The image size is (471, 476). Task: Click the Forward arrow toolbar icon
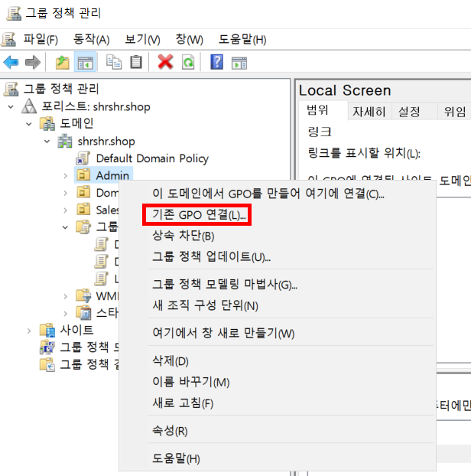coord(32,63)
